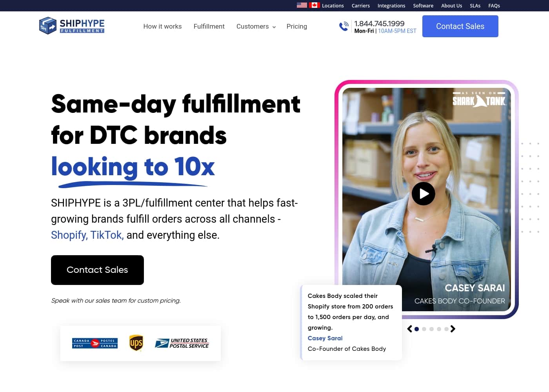Click the 'Mon-Fri' hours text

click(x=364, y=31)
